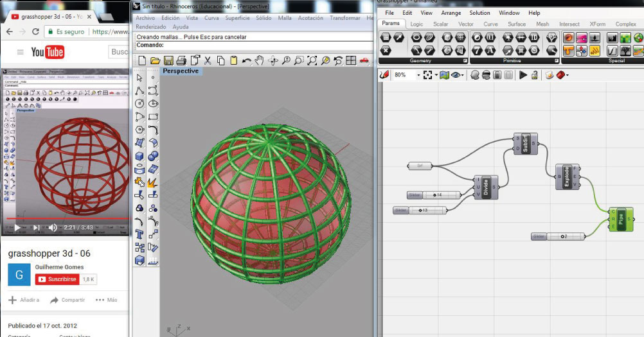Click the Compartir share link on YouTube

[67, 300]
